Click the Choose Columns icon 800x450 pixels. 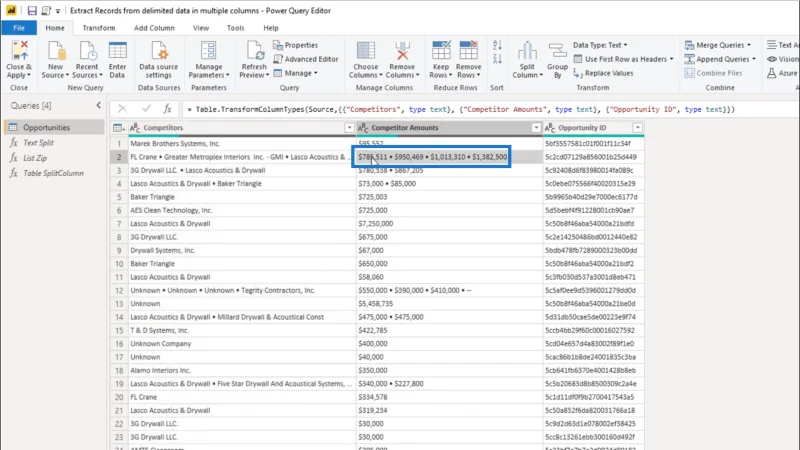(x=365, y=51)
